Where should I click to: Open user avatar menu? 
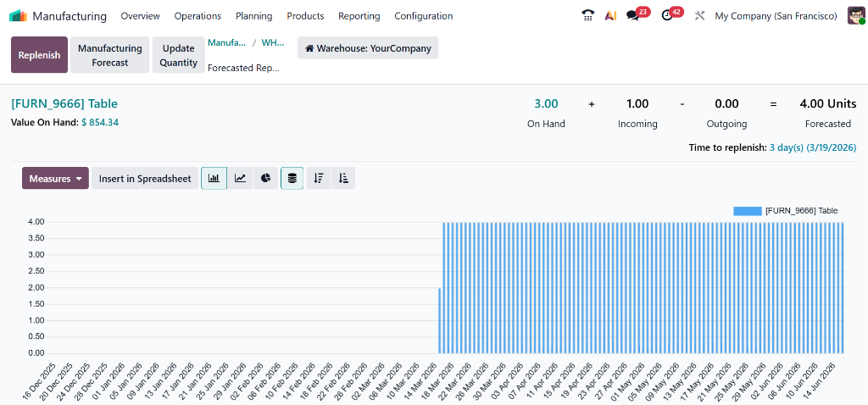tap(855, 16)
